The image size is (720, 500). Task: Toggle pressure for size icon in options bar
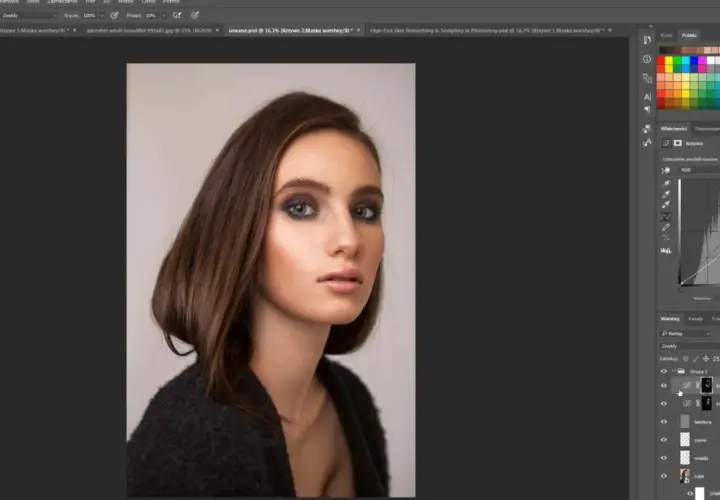point(195,16)
